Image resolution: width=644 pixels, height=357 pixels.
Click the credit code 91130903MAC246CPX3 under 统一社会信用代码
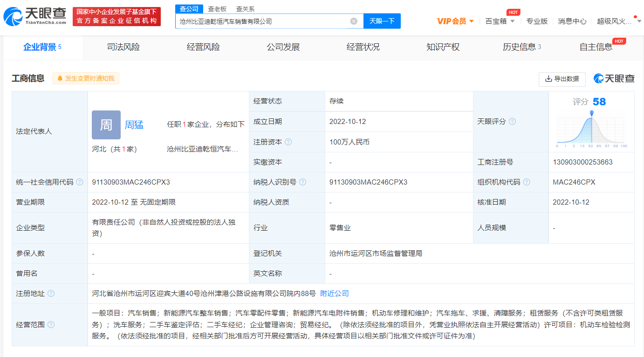(131, 182)
